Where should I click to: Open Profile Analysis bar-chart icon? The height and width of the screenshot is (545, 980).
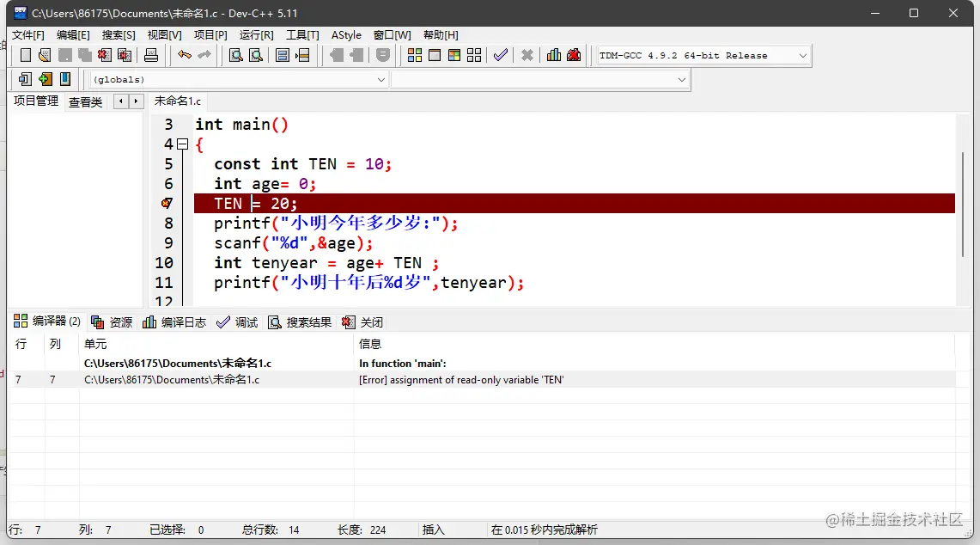pyautogui.click(x=554, y=55)
